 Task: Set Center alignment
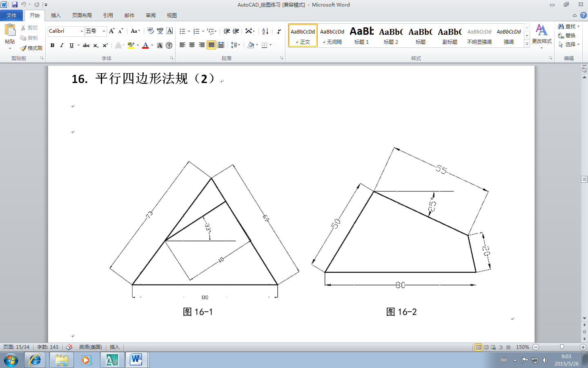click(192, 45)
